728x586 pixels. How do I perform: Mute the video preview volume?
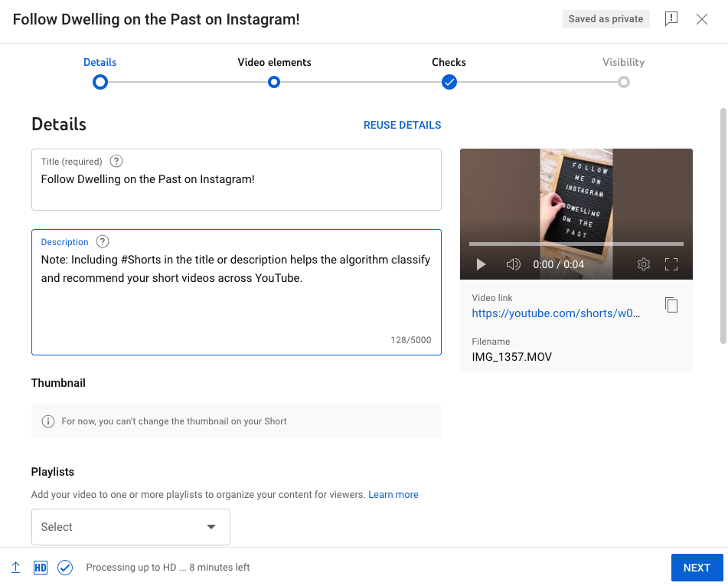[x=513, y=264]
